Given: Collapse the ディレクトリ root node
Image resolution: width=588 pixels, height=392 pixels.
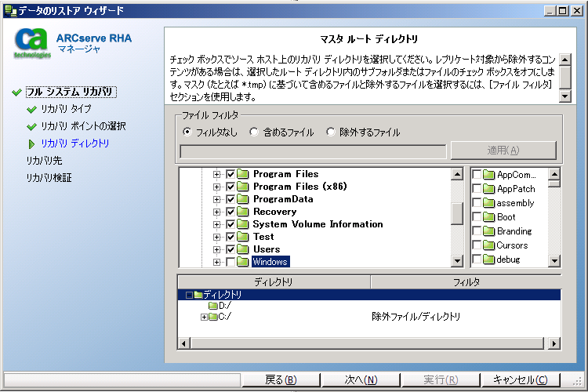Looking at the screenshot, I should (x=189, y=295).
